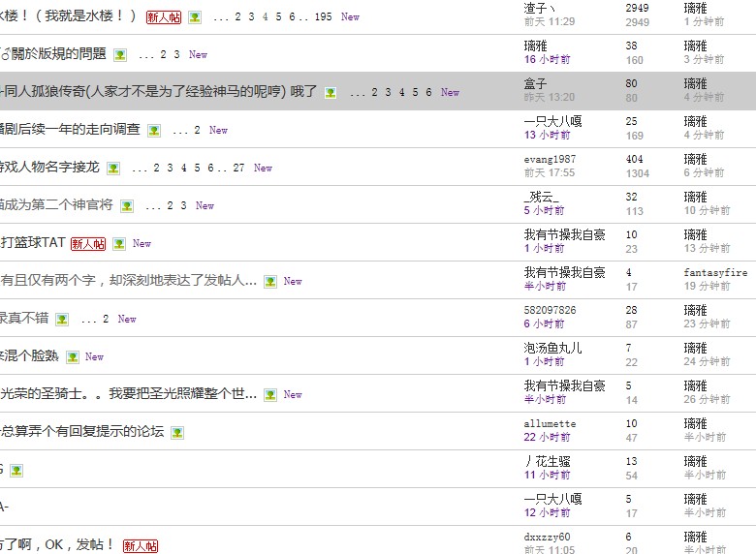Open thread 总算弄个有回复提示的论坛
The width and height of the screenshot is (756, 554).
pyautogui.click(x=82, y=431)
